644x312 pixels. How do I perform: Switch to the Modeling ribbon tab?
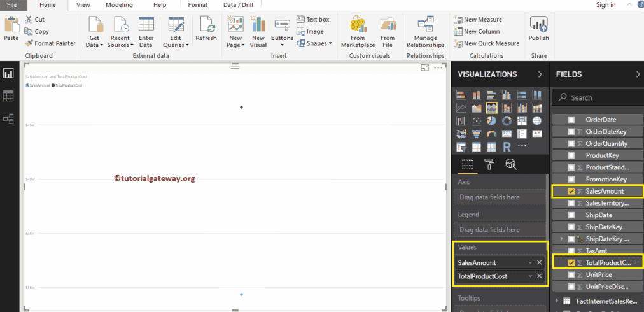119,5
